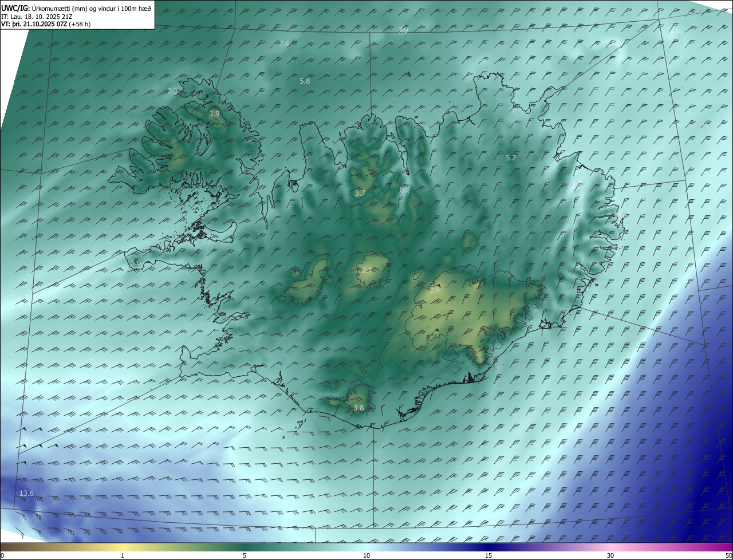Click the "1" tick on the color scale

[x=123, y=556]
